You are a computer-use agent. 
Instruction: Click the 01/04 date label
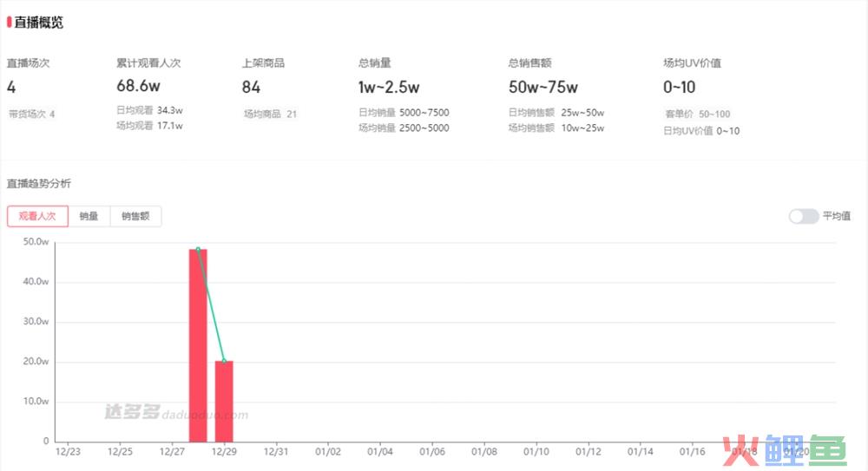(x=380, y=452)
